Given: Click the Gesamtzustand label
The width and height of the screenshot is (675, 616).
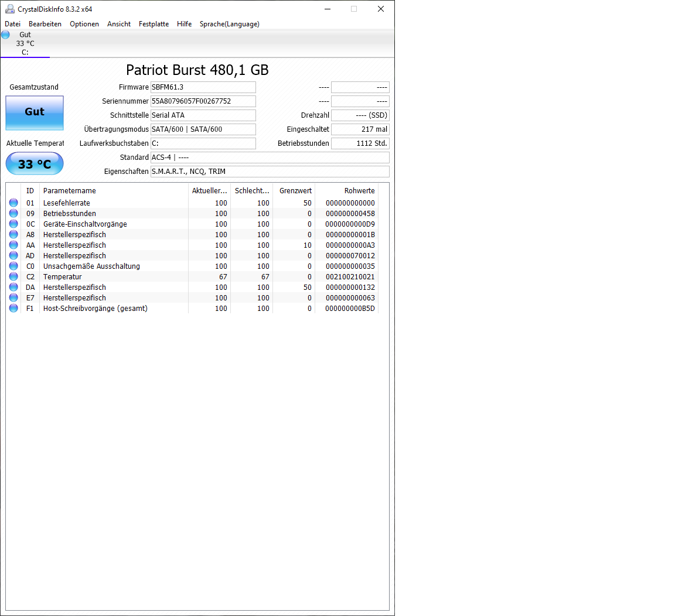Looking at the screenshot, I should (34, 87).
